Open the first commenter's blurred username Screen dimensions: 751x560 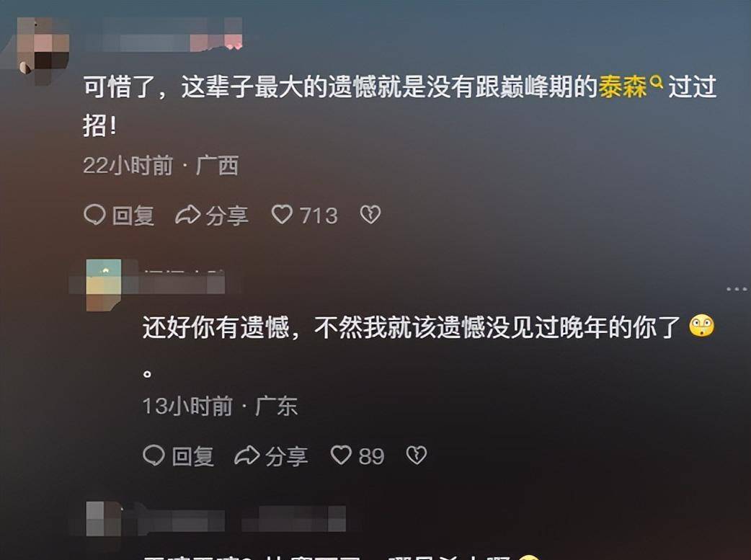(x=172, y=35)
